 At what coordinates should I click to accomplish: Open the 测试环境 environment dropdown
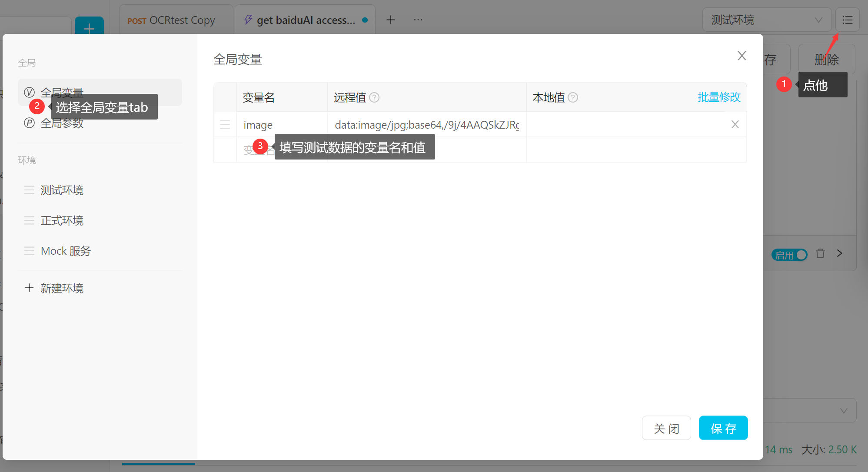pos(766,20)
